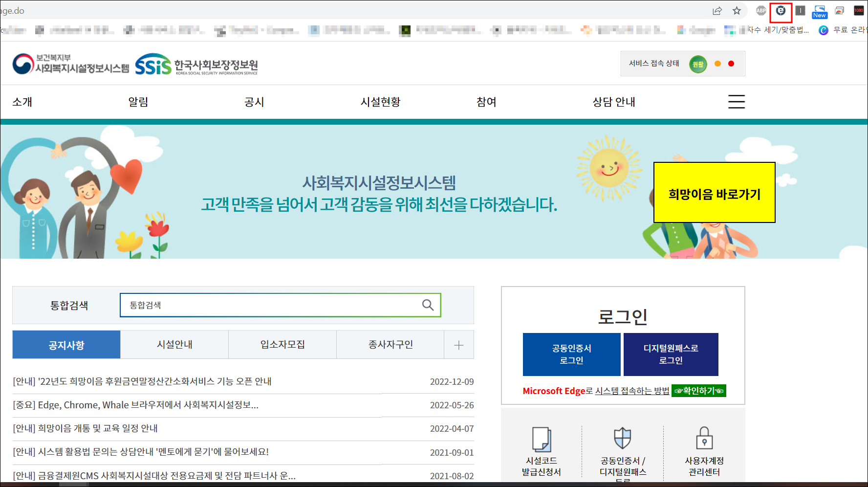Viewport: 868px width, 487px height.
Task: Click the 서비스 접속 상태 label
Action: 654,64
